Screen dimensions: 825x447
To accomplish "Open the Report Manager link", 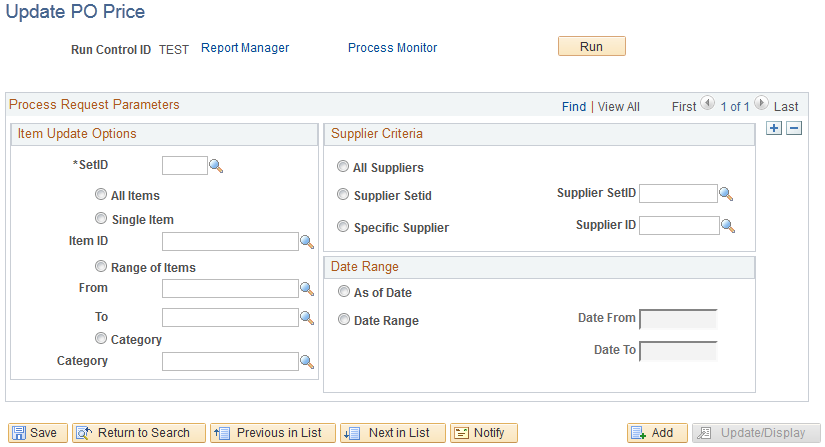I will pyautogui.click(x=245, y=48).
